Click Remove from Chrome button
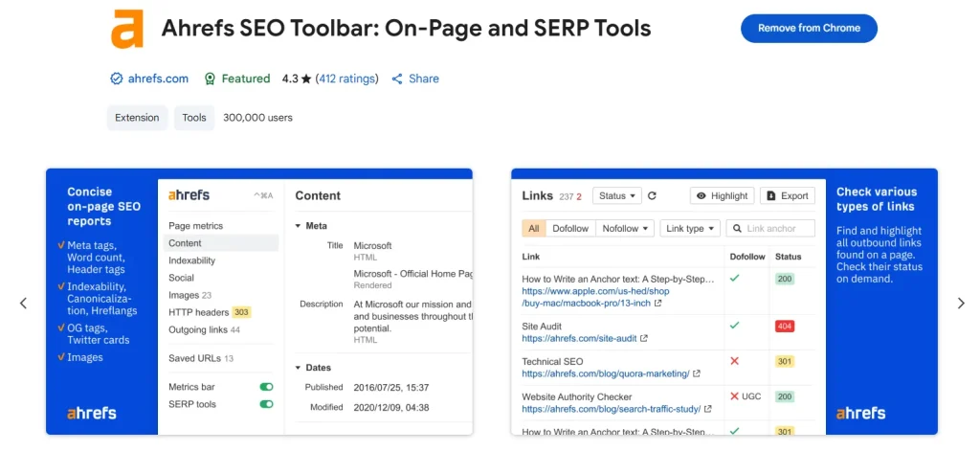Screen dimensions: 980x452 click(x=809, y=29)
